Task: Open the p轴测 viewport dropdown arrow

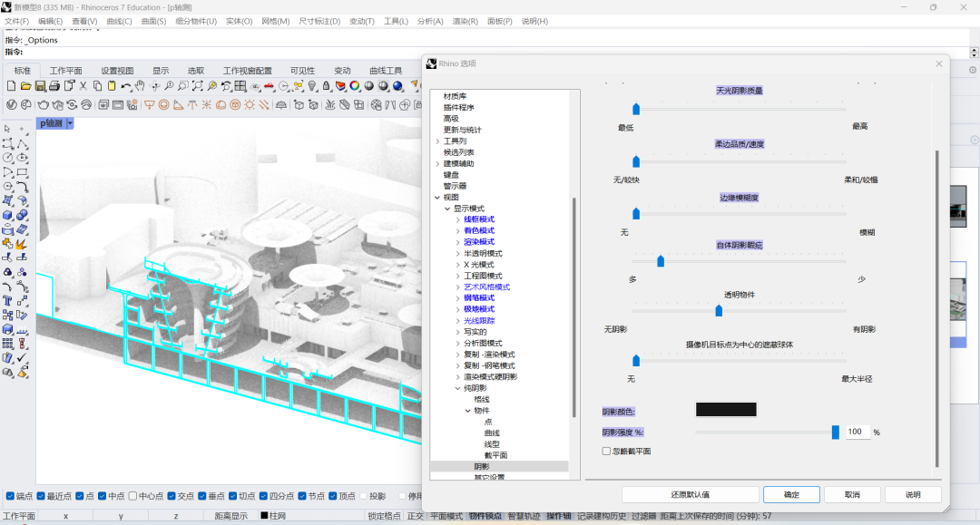Action: coord(70,123)
